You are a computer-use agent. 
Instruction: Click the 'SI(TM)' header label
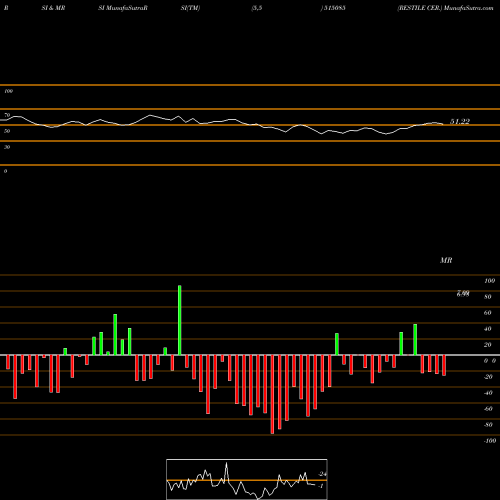click(x=190, y=8)
